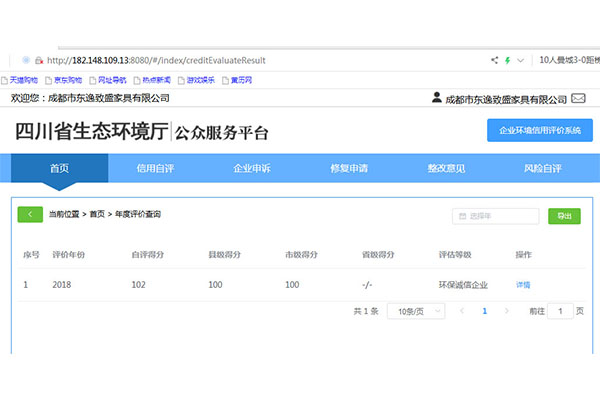Expand the address bar chevron dropdown
The height and width of the screenshot is (400, 600).
[x=520, y=60]
